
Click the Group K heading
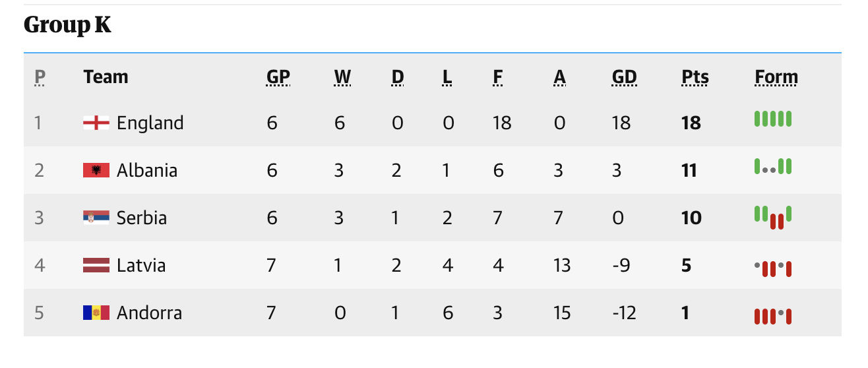tap(67, 25)
